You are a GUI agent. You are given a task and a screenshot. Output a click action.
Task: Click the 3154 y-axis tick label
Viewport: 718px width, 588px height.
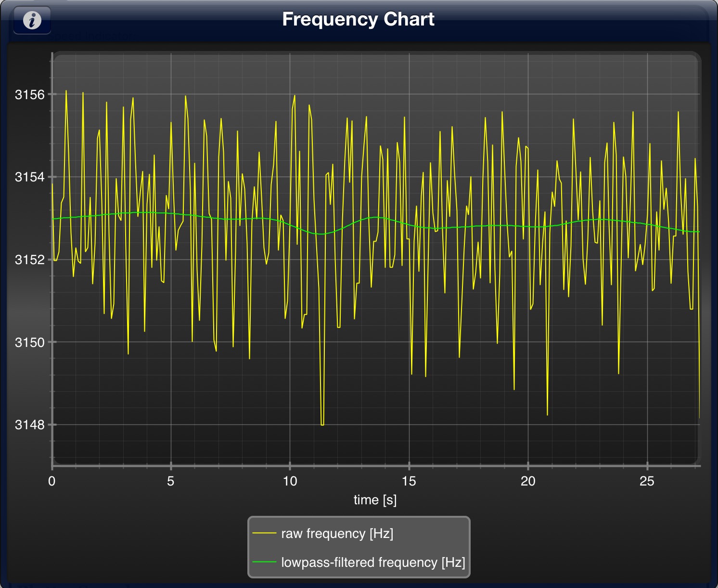(29, 177)
